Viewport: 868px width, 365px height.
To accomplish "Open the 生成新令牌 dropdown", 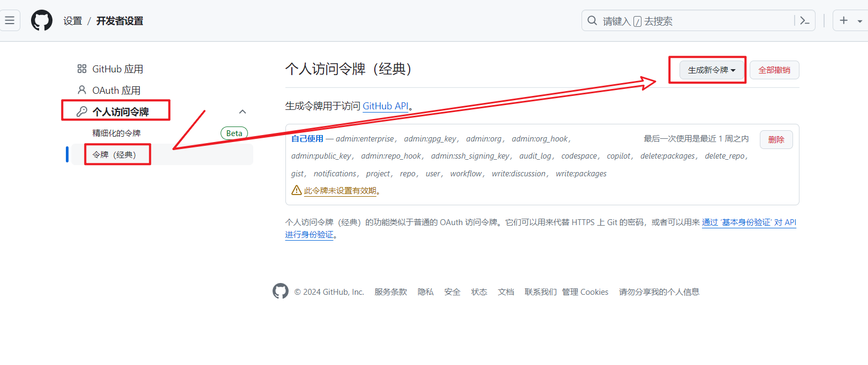I will [711, 70].
